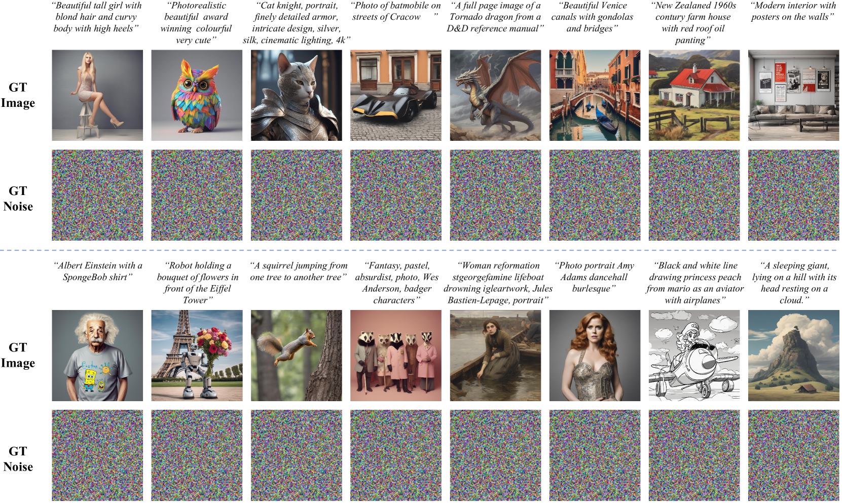Open the colourful owl image
The image size is (842, 504).
[x=197, y=95]
